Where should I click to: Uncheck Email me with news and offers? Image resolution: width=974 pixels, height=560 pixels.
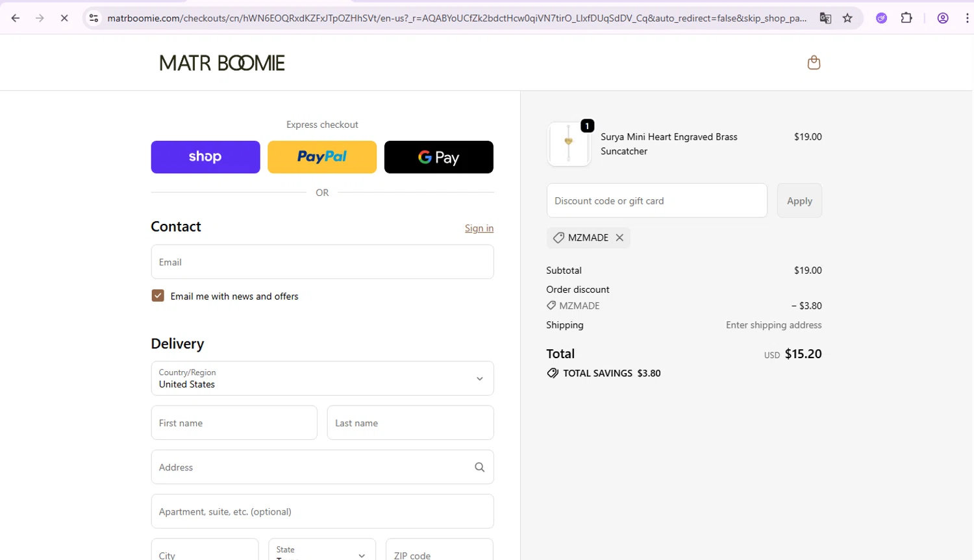pyautogui.click(x=158, y=296)
